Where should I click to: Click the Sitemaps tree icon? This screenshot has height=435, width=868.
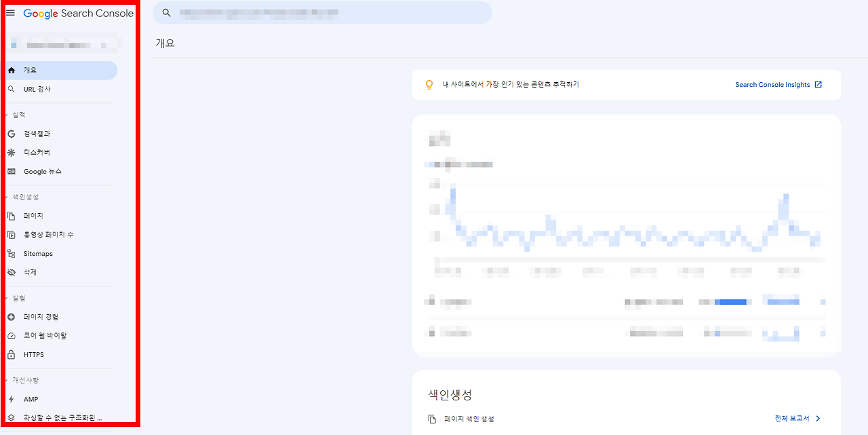[11, 254]
